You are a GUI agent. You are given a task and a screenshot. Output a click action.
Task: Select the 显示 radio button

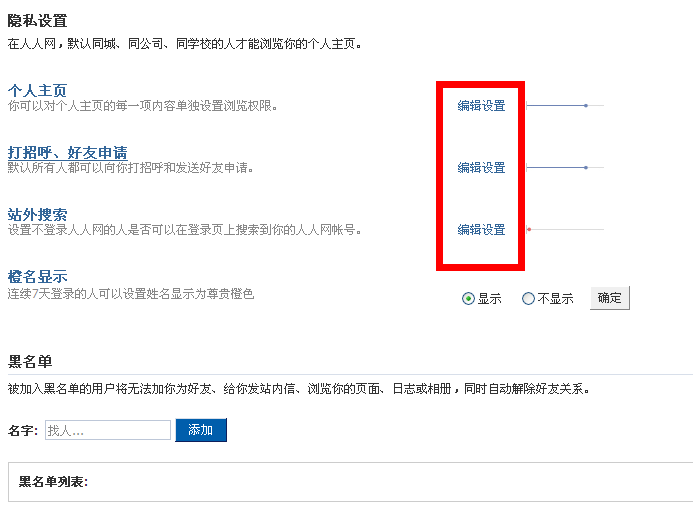(468, 299)
